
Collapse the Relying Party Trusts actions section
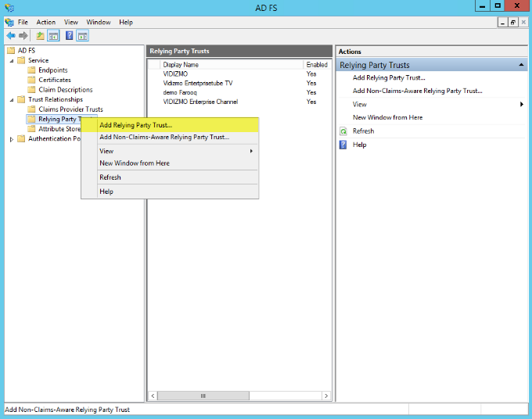coord(522,65)
